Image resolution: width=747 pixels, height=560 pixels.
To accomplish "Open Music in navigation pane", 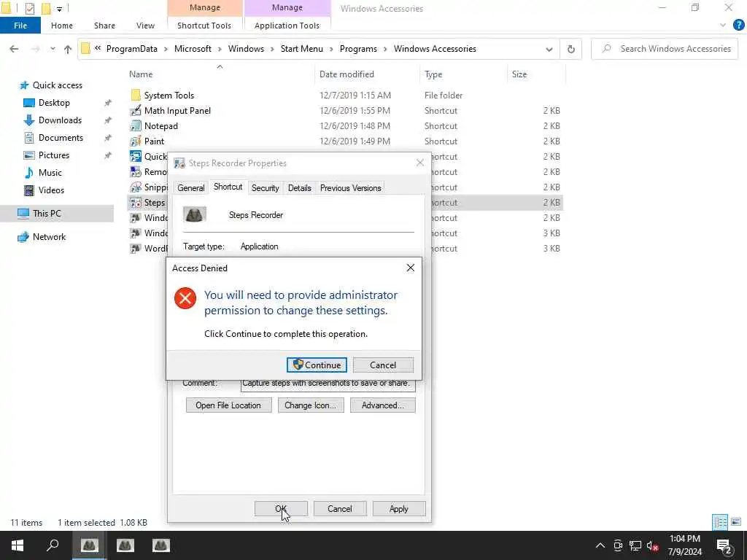I will pyautogui.click(x=50, y=172).
